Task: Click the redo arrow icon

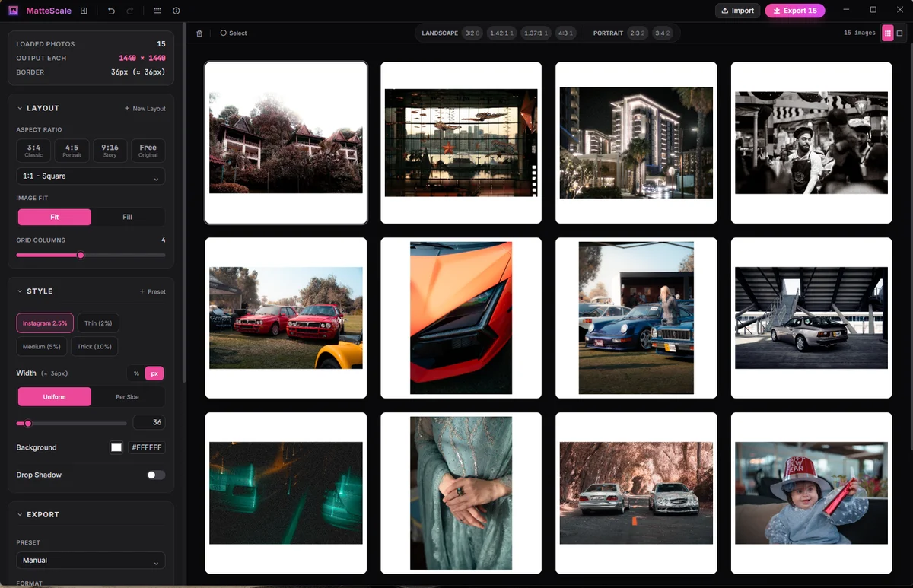Action: click(130, 11)
